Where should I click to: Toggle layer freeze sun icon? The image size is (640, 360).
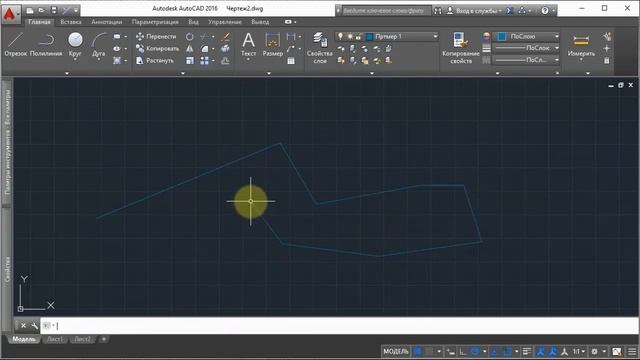350,36
